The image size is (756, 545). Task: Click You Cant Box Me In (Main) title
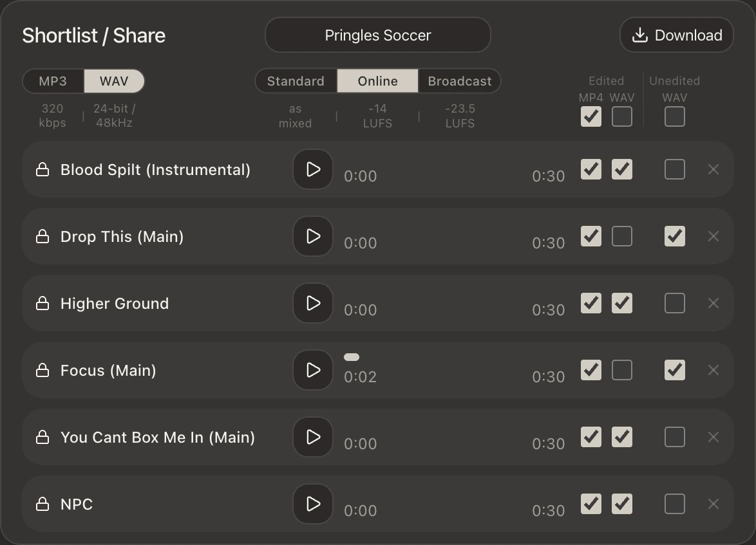point(158,438)
